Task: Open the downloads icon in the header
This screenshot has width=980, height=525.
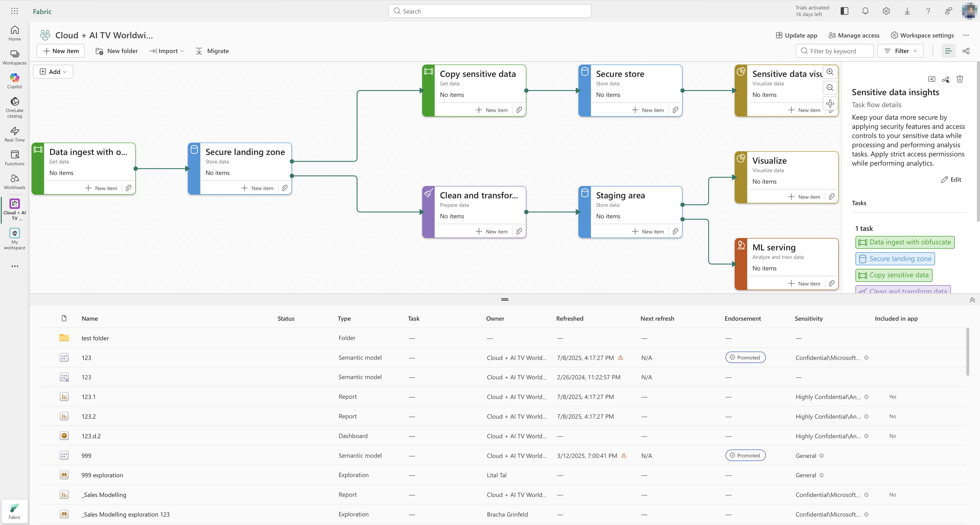Action: 907,11
